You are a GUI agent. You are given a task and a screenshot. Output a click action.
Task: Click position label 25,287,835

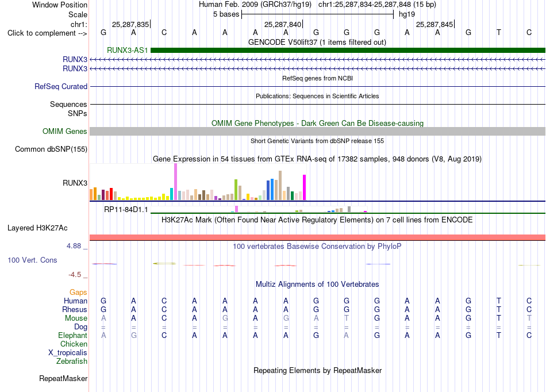(130, 24)
